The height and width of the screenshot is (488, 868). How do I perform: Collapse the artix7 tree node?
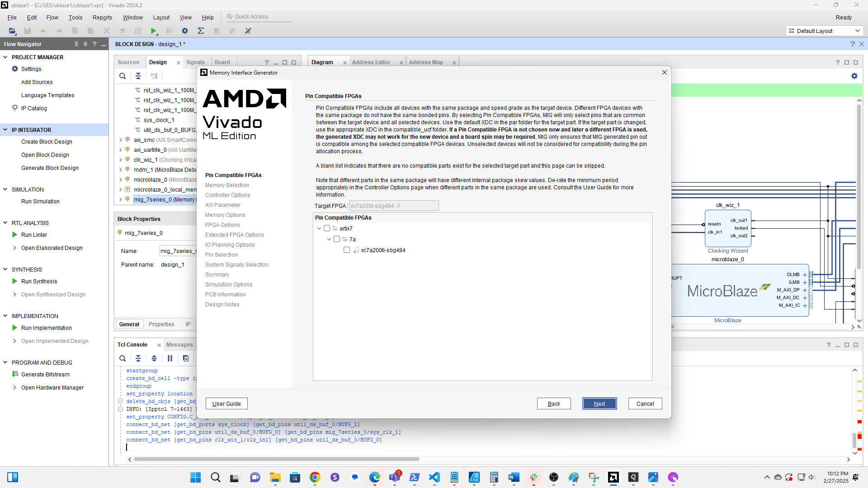coord(319,228)
